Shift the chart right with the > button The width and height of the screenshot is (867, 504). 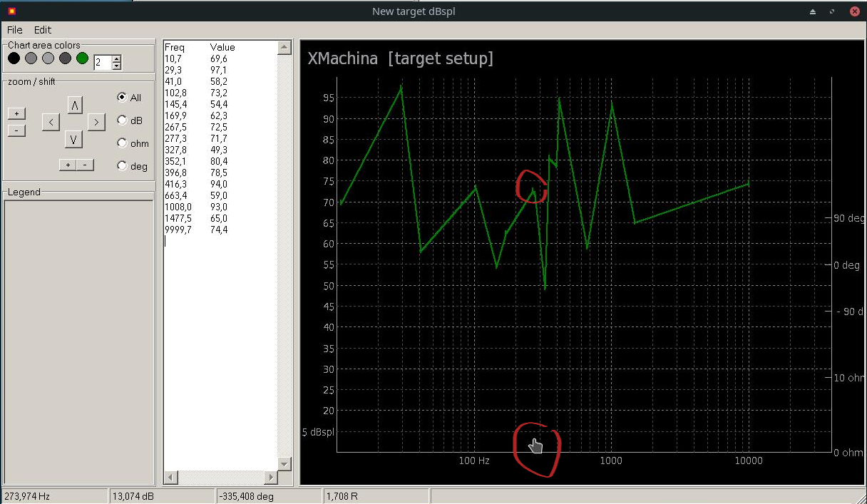click(97, 122)
